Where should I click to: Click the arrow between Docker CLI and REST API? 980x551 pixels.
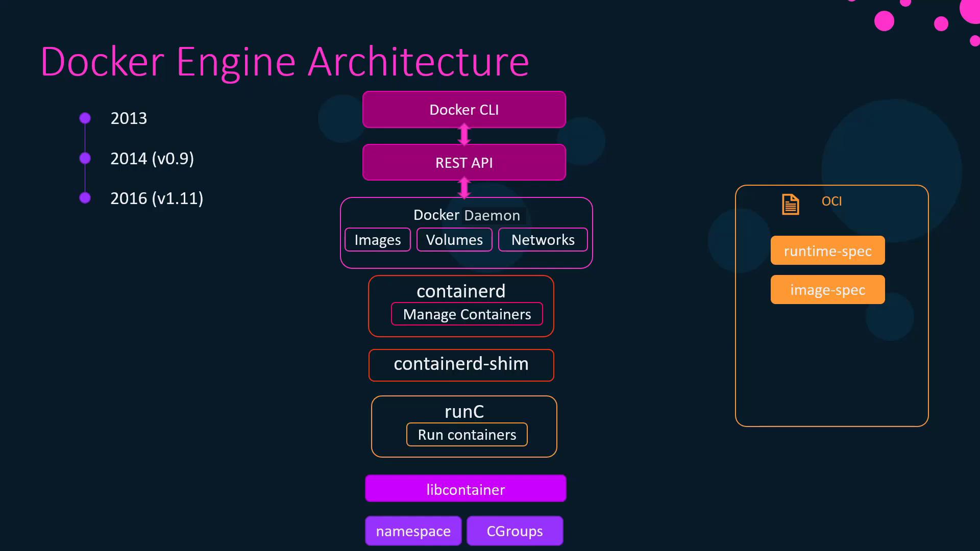(464, 135)
